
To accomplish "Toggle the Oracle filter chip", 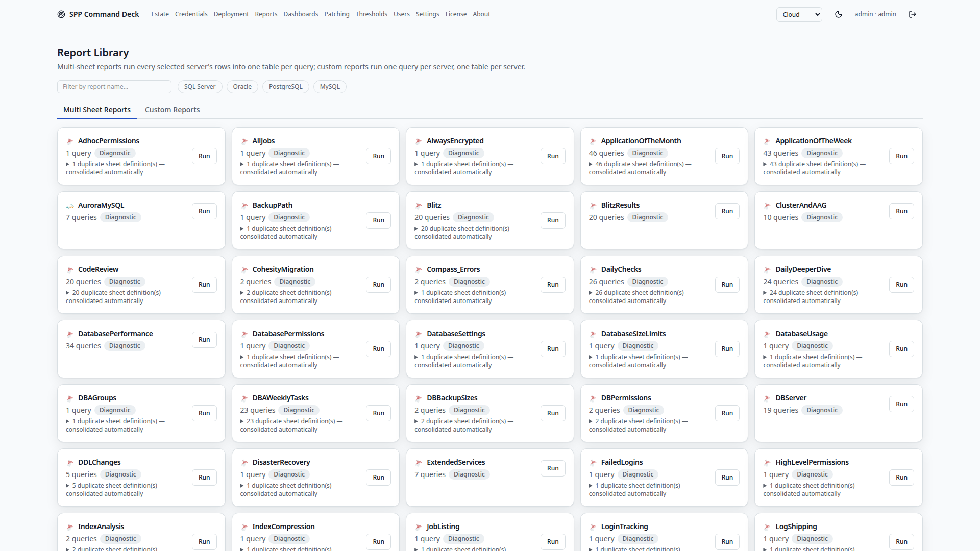I will coord(242,87).
